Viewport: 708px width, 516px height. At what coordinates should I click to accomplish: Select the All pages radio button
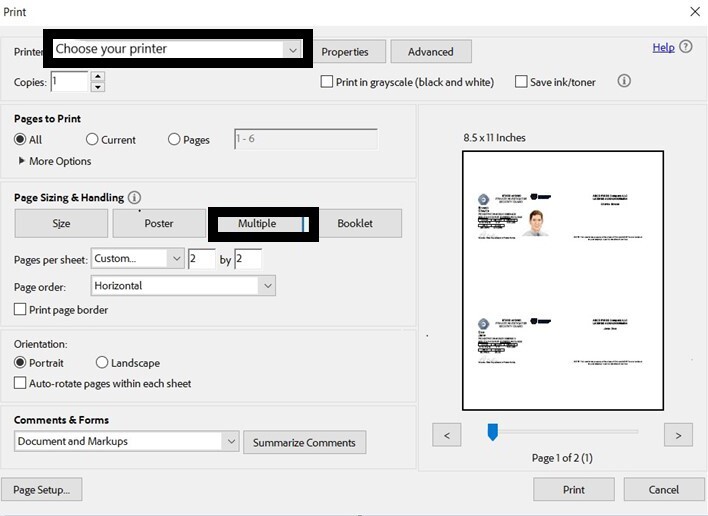click(x=20, y=139)
